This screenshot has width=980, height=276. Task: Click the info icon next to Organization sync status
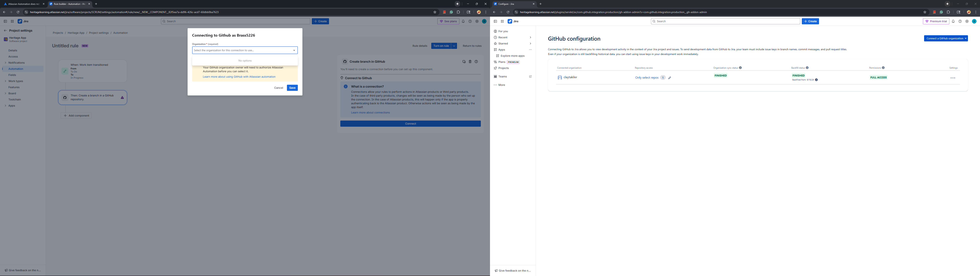pyautogui.click(x=740, y=68)
